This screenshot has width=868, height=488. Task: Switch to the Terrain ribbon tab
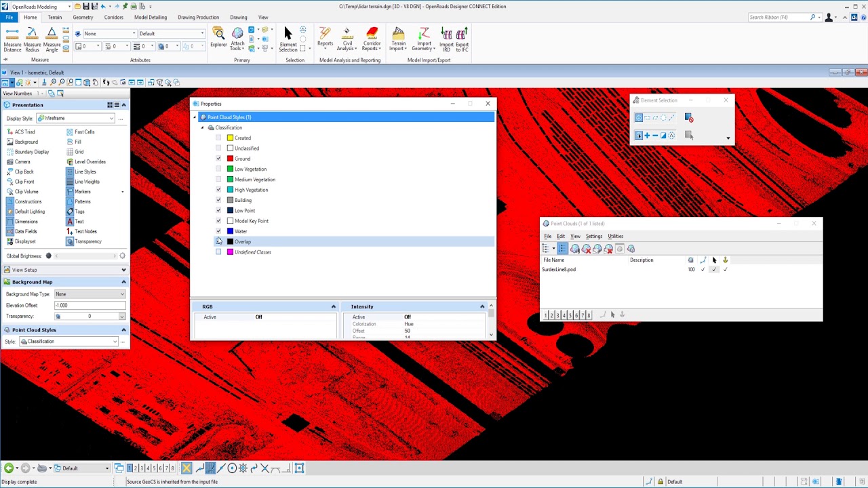pyautogui.click(x=55, y=18)
